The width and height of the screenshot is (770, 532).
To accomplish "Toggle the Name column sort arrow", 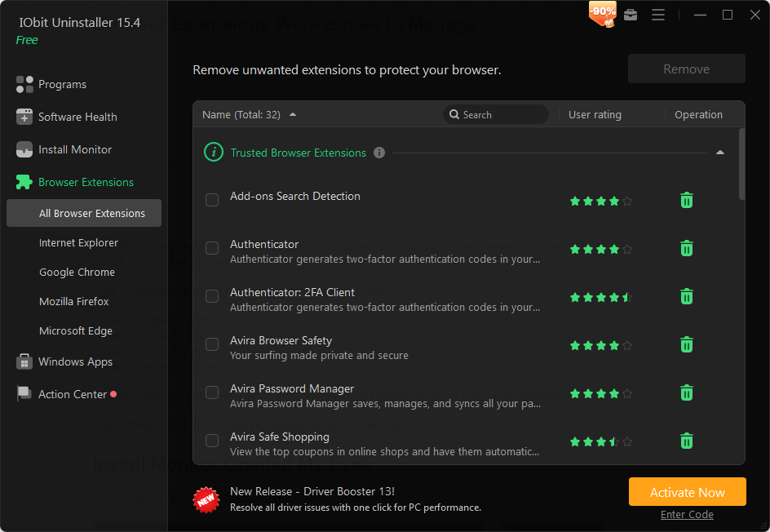I will pos(293,114).
